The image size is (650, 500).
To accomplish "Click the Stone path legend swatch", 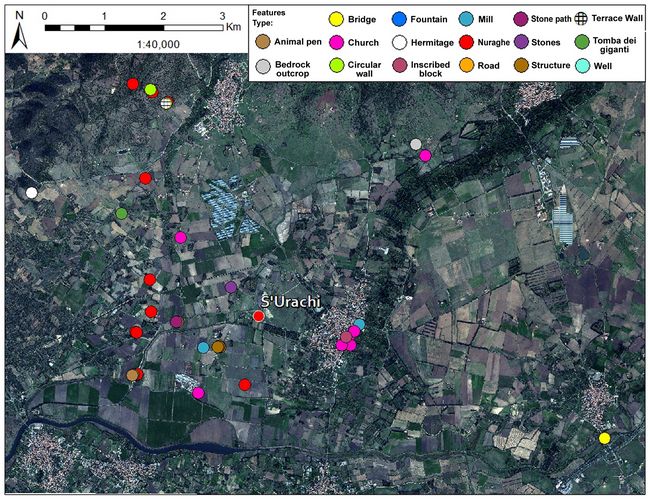I will pyautogui.click(x=521, y=19).
